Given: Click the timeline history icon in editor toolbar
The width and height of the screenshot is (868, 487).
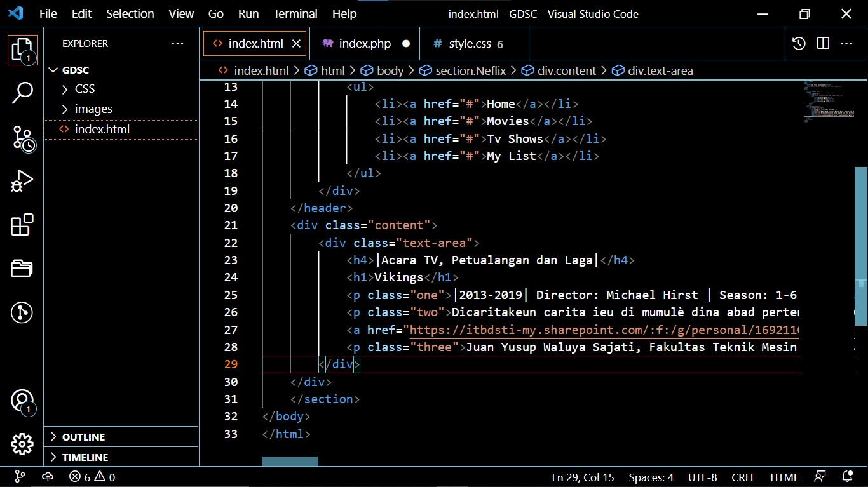Looking at the screenshot, I should coord(799,44).
